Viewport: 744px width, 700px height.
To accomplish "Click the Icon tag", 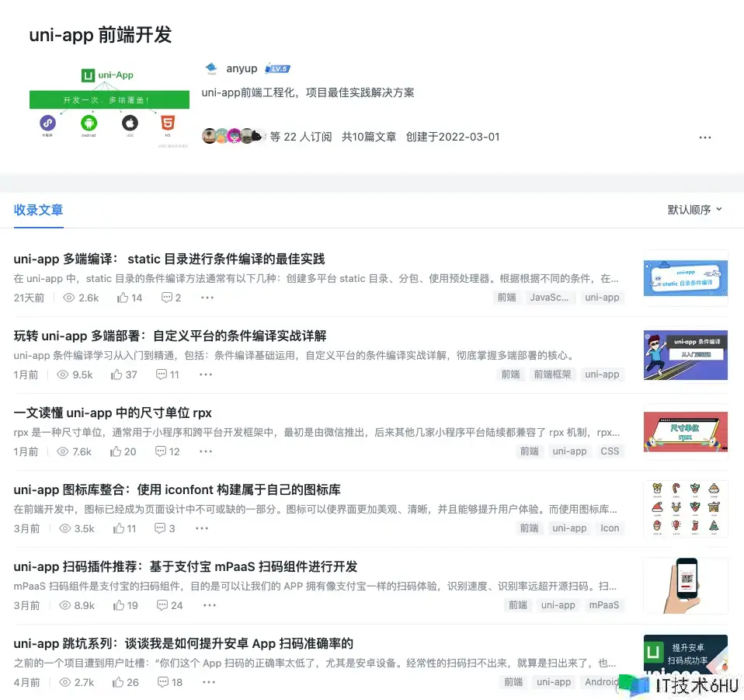I will point(610,528).
